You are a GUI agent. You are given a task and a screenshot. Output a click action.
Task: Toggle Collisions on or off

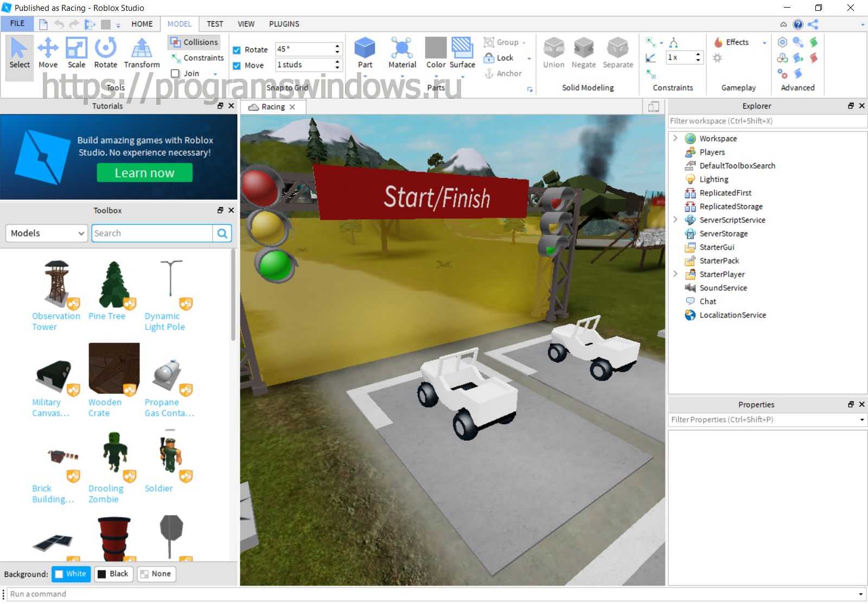(194, 42)
